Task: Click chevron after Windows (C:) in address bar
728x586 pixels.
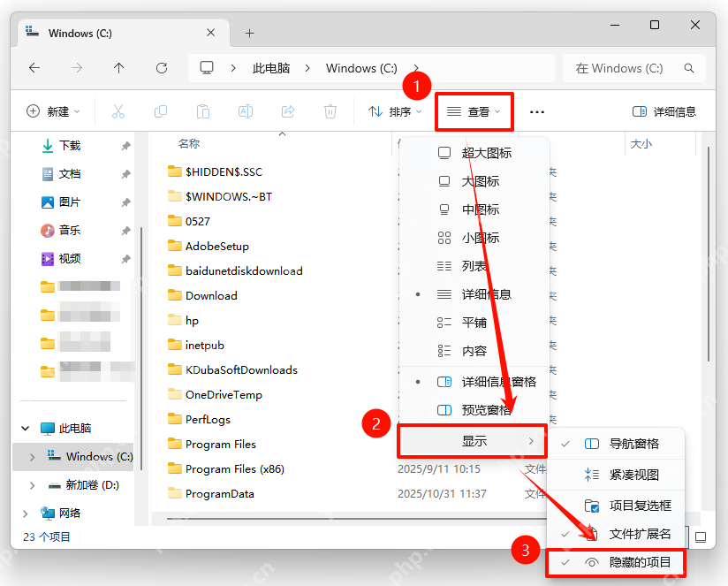Action: coord(416,68)
